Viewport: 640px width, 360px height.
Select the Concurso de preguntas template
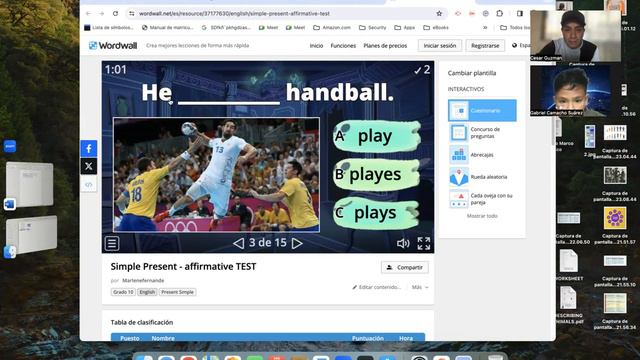click(x=482, y=133)
